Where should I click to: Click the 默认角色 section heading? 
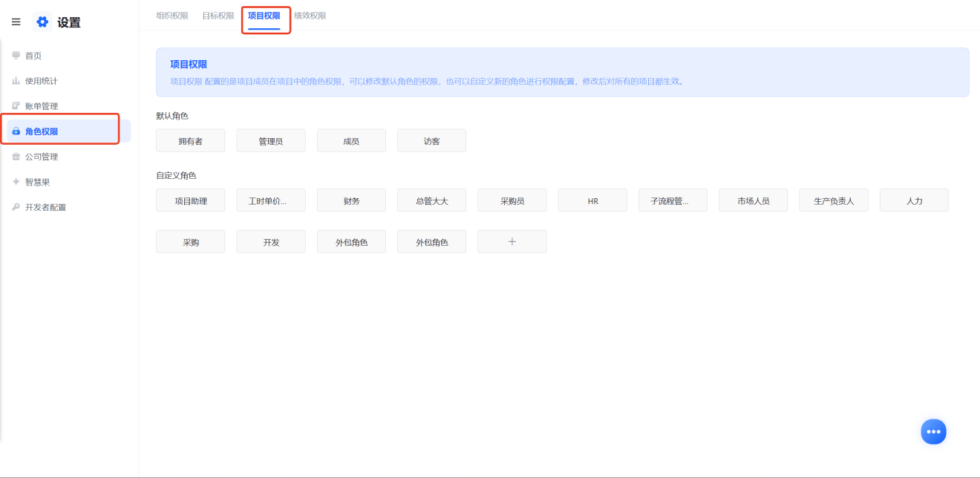(x=172, y=116)
